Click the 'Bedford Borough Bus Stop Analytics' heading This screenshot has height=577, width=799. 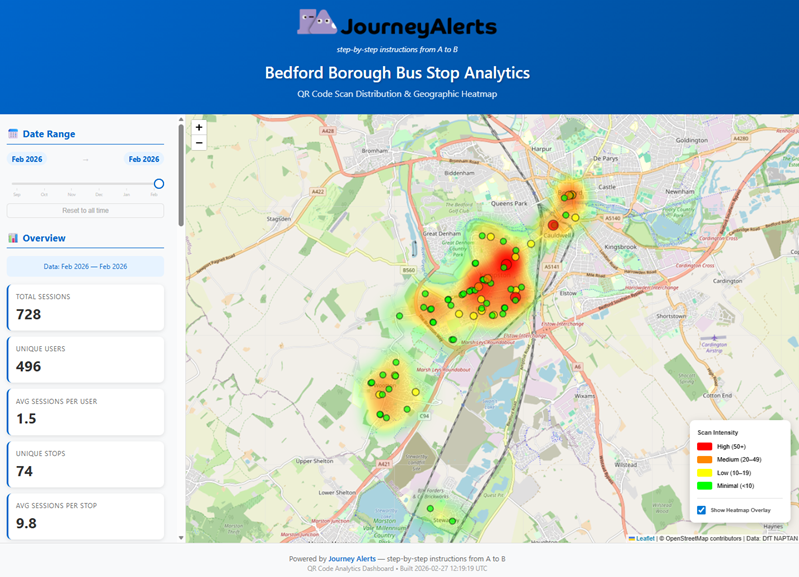(x=397, y=73)
